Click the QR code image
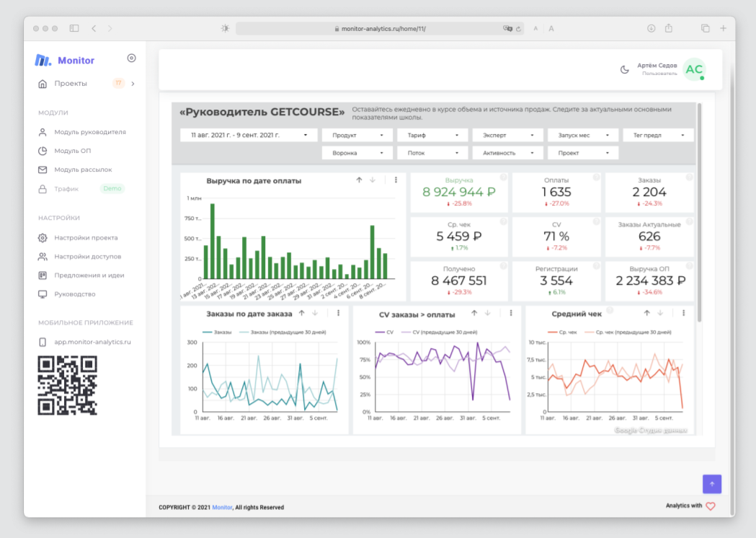Image resolution: width=756 pixels, height=538 pixels. click(68, 385)
